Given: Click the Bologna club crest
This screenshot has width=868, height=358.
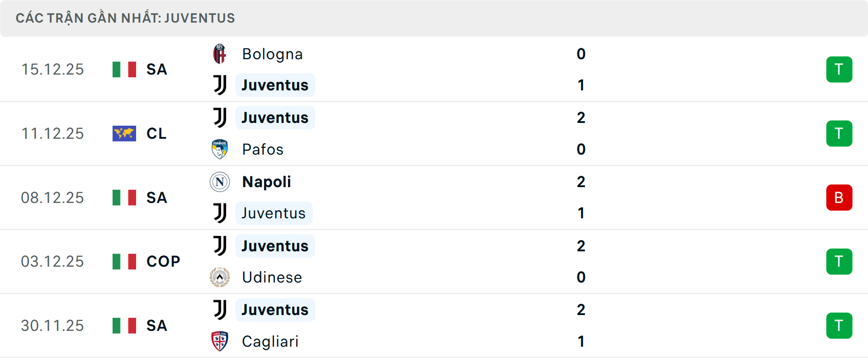Looking at the screenshot, I should 220,54.
